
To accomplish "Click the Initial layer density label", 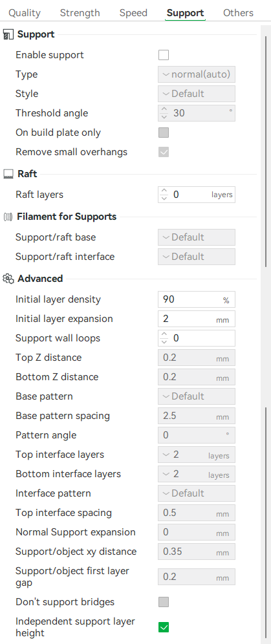I will pyautogui.click(x=58, y=299).
